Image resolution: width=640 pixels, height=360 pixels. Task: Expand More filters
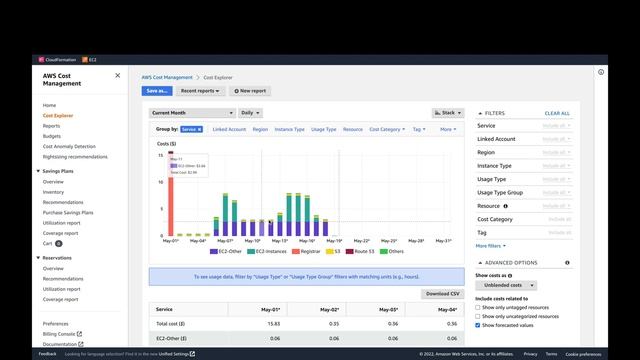click(x=491, y=246)
